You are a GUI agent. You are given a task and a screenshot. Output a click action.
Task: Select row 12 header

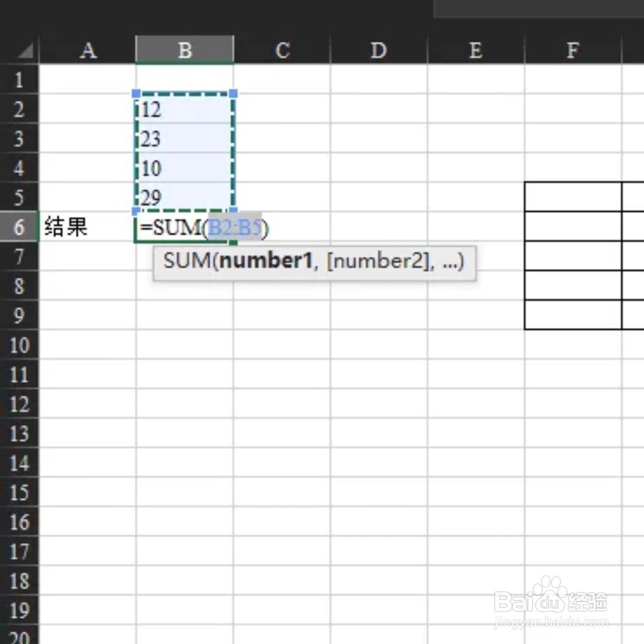(19, 404)
